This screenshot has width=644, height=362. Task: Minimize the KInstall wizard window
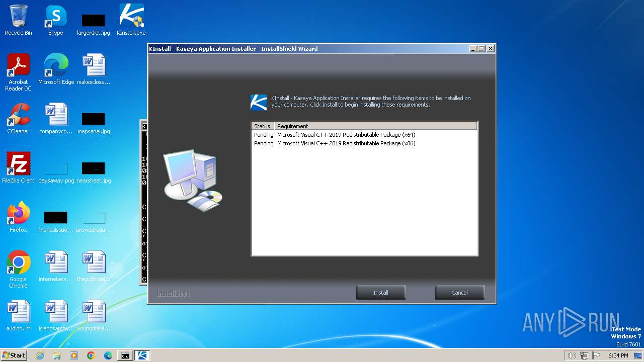click(x=473, y=49)
